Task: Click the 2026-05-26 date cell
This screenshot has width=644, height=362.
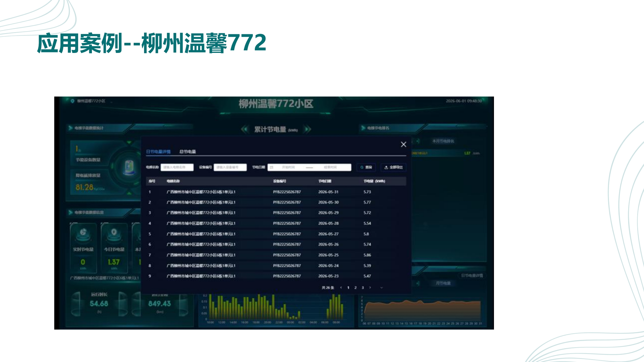Action: (328, 244)
